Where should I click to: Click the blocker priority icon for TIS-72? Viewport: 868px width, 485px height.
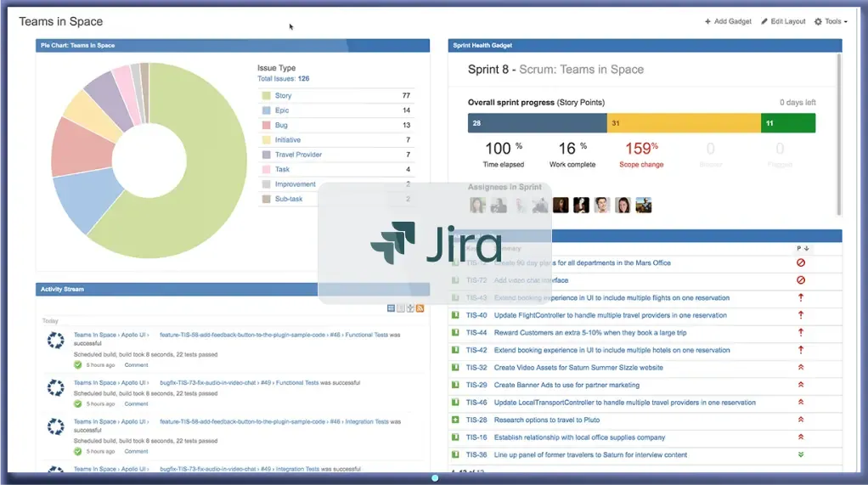[x=800, y=280]
